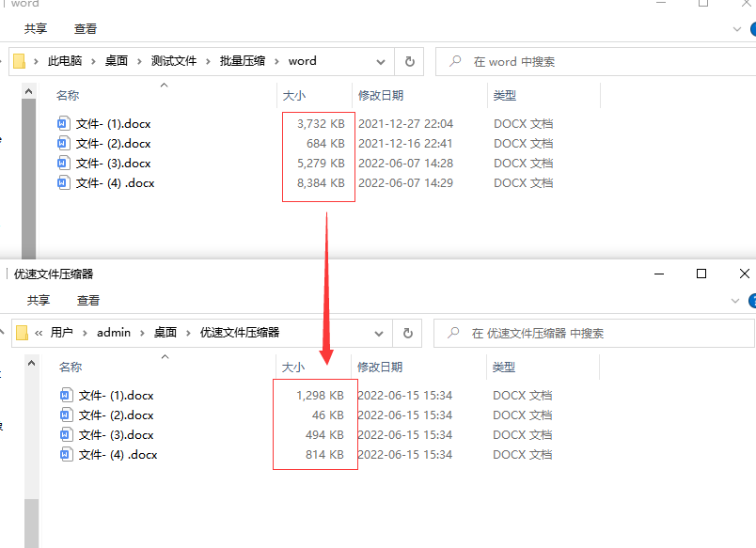Open 共享 tab in 优速文件压缩器 window

[39, 300]
